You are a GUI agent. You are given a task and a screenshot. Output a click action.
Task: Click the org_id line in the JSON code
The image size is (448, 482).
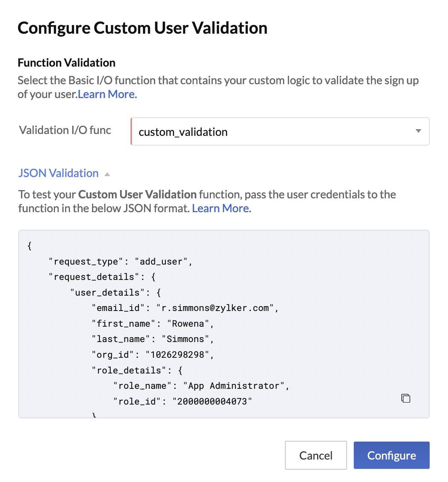pyautogui.click(x=151, y=354)
